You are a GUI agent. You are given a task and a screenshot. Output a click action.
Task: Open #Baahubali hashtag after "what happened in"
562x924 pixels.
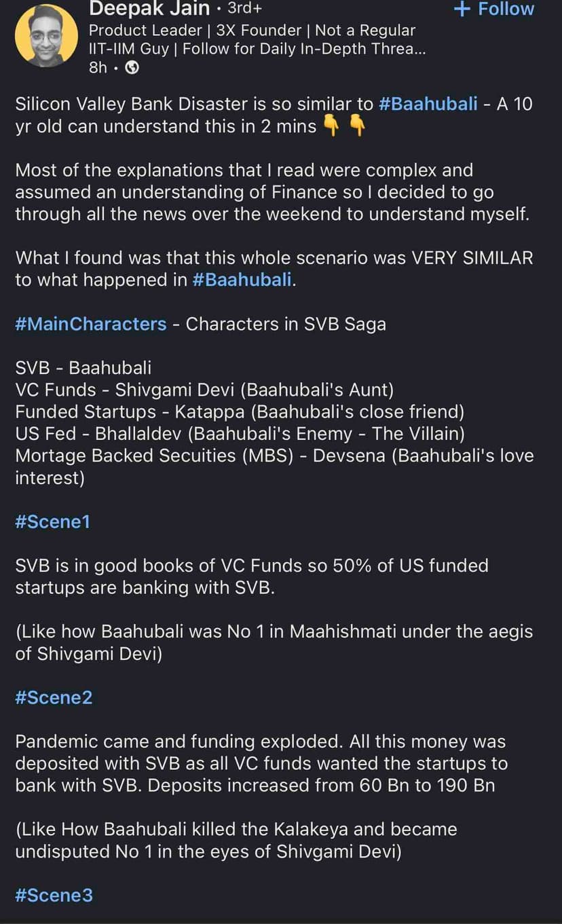(x=243, y=280)
